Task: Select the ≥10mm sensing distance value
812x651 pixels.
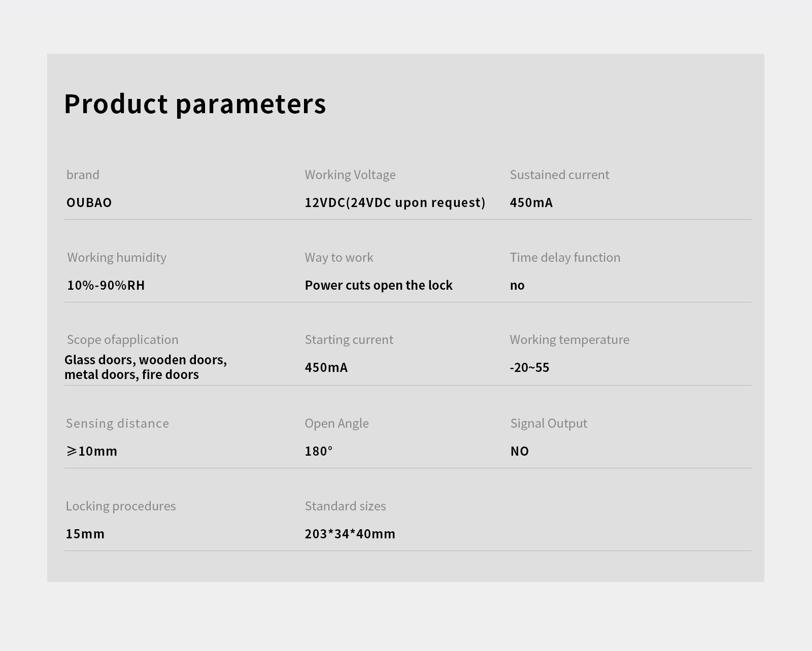Action: pyautogui.click(x=92, y=451)
